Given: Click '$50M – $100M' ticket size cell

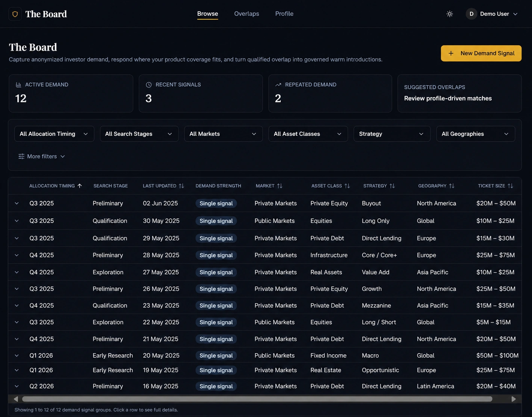Looking at the screenshot, I should click(x=497, y=355).
